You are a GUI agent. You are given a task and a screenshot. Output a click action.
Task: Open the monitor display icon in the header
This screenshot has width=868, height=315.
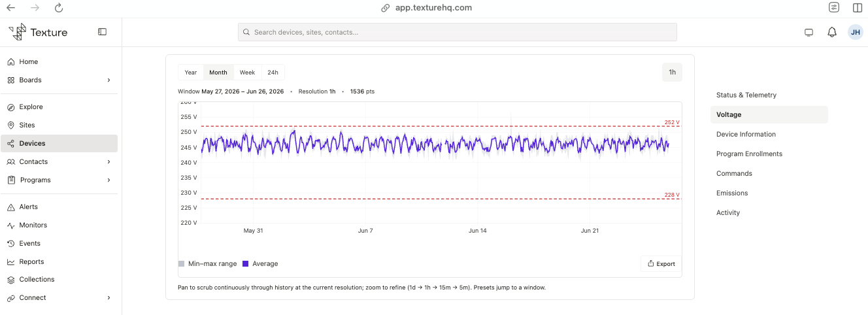tap(809, 32)
